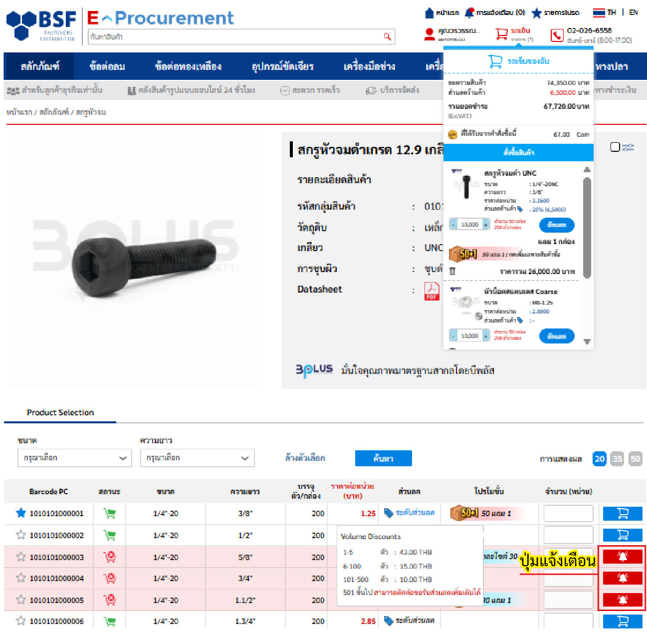The width and height of the screenshot is (647, 644).
Task: Click the Thai flag TH language icon
Action: pos(599,12)
